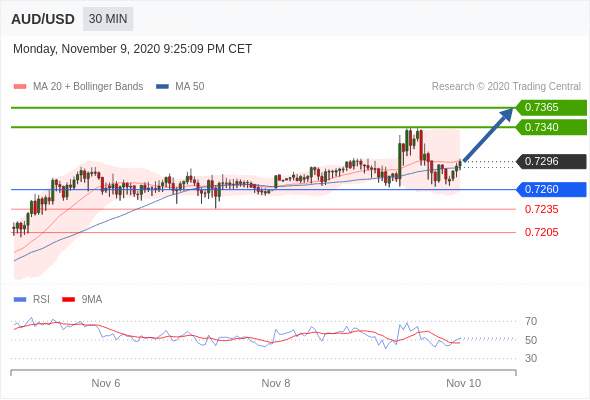
Task: Click the Nov 10 date marker
Action: pyautogui.click(x=464, y=383)
